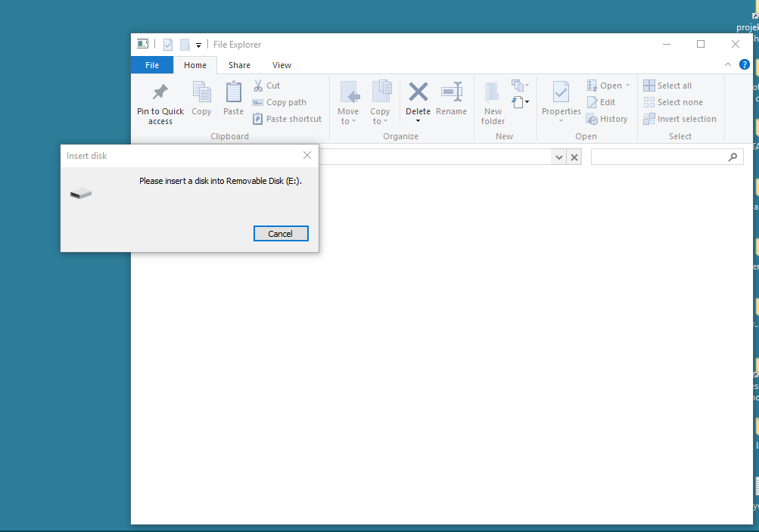
Task: Click the Properties quick access toolbar icon
Action: [x=168, y=45]
